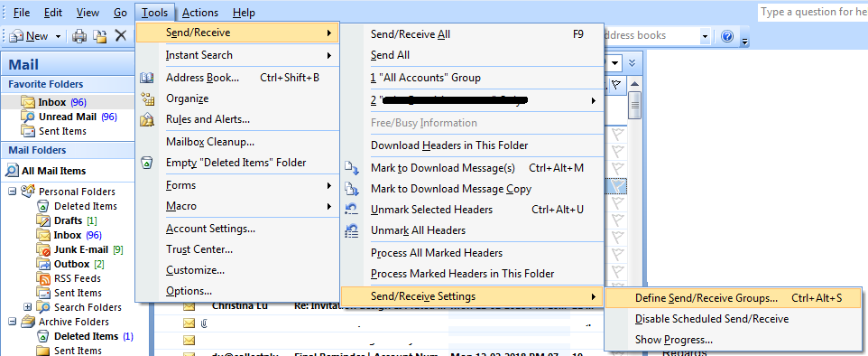Click the New mail icon button
868x356 pixels.
coord(30,36)
